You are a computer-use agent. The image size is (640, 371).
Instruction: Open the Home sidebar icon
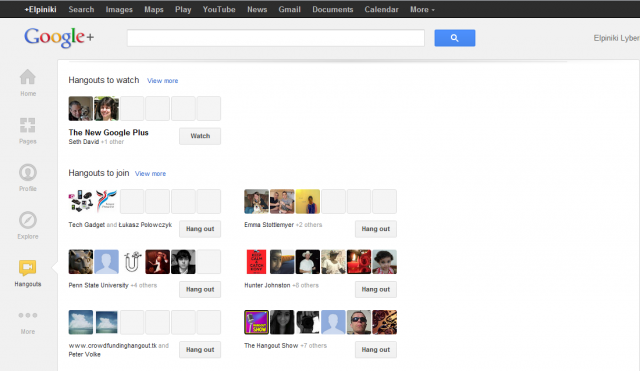[28, 77]
